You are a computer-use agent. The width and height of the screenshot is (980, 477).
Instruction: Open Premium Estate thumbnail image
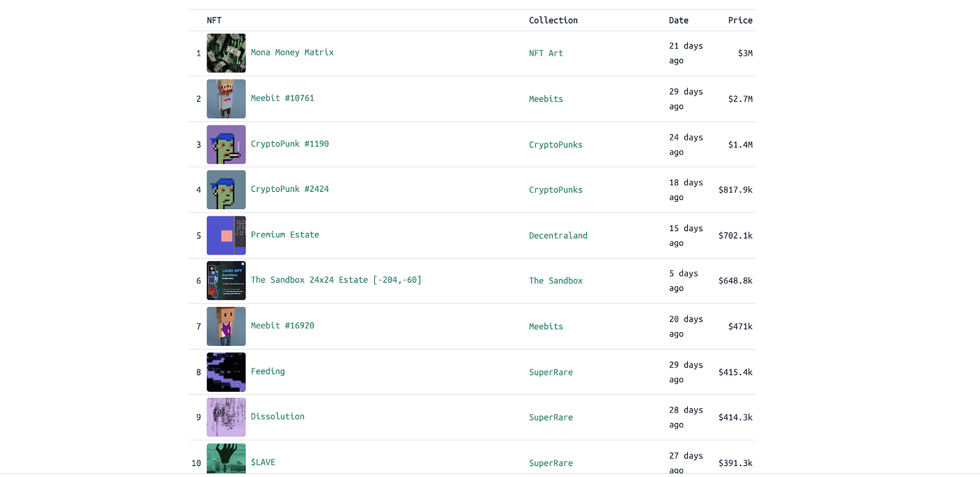(226, 235)
